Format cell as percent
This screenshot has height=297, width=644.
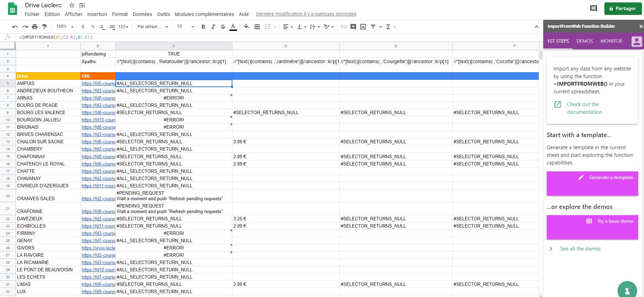coord(93,27)
